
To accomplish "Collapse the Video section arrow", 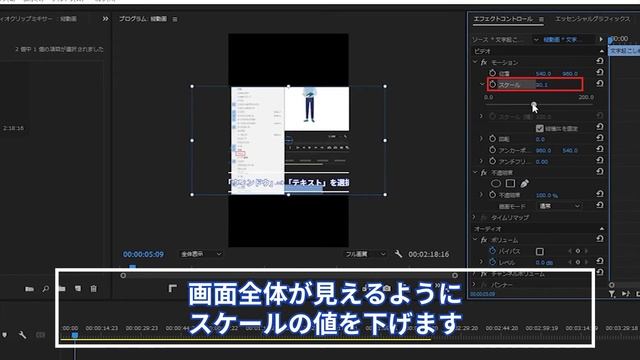I will (x=602, y=51).
